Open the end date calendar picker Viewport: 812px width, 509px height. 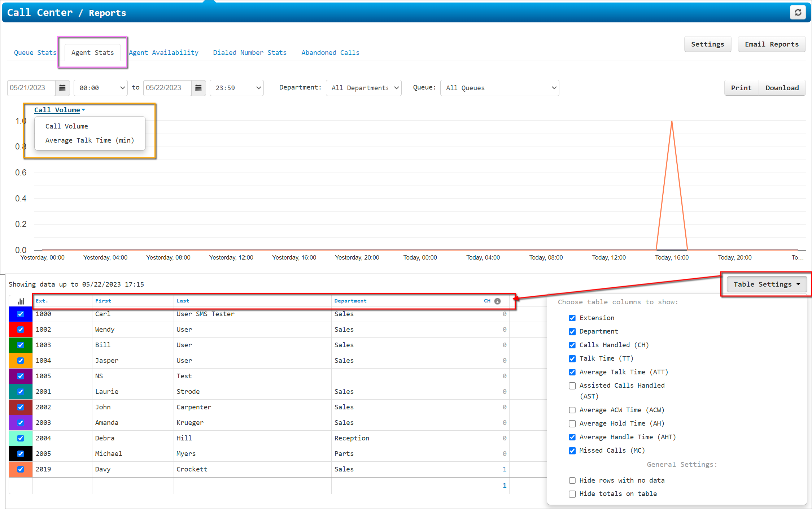198,88
